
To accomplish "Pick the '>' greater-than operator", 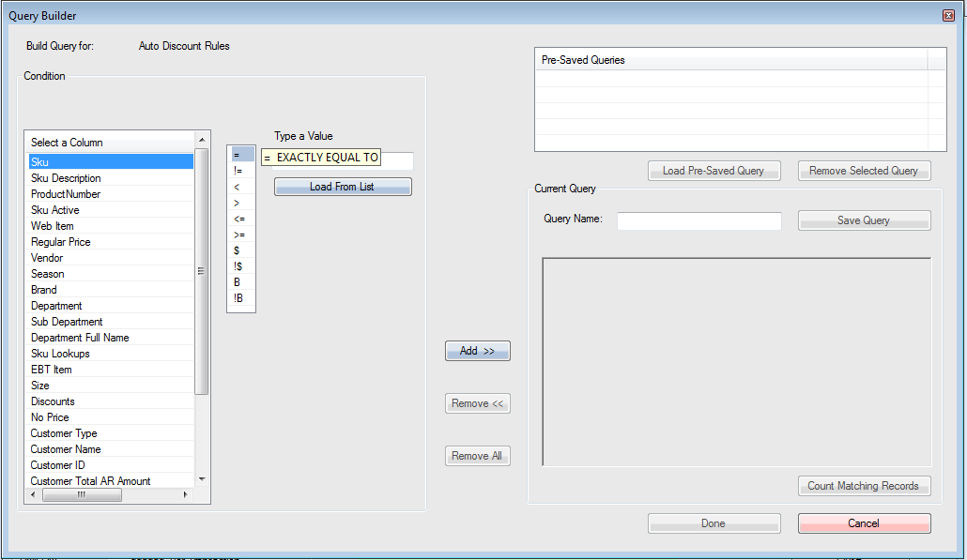I will coord(239,203).
